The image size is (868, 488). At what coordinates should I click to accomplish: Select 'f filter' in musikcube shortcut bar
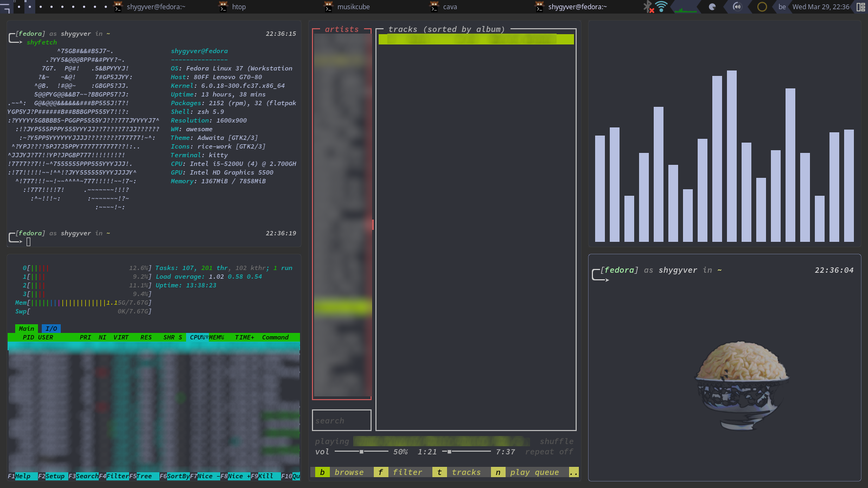[x=398, y=472]
